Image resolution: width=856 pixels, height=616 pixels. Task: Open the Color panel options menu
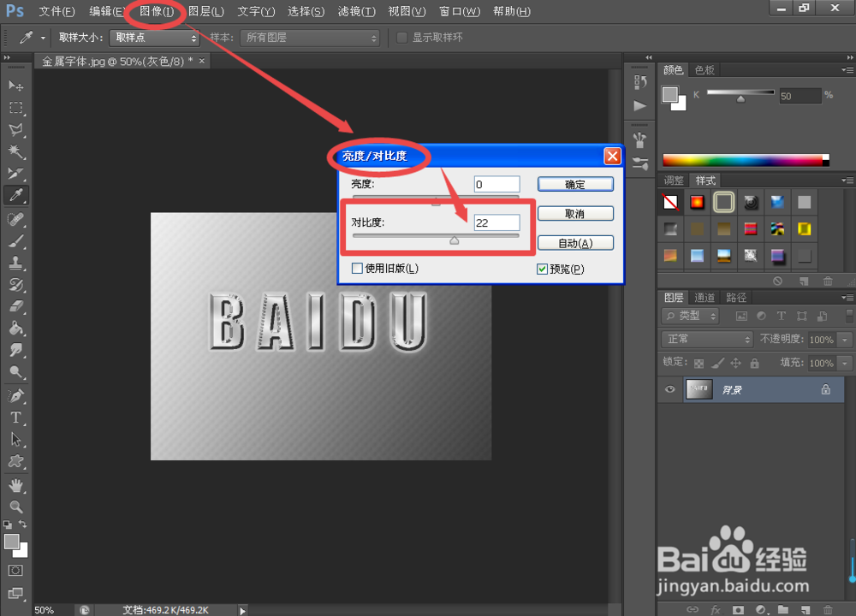point(847,70)
